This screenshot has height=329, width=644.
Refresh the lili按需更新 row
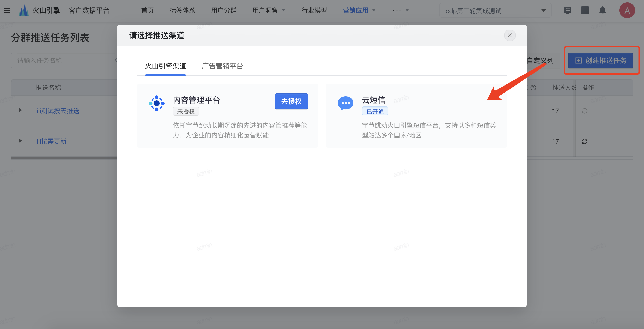pyautogui.click(x=584, y=141)
